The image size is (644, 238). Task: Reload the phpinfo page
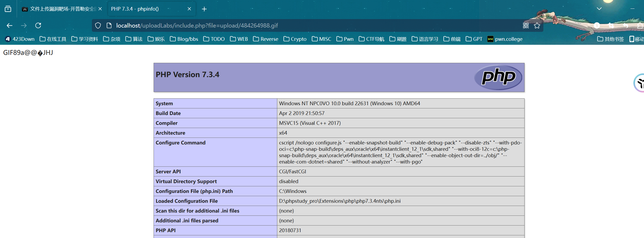(38, 25)
